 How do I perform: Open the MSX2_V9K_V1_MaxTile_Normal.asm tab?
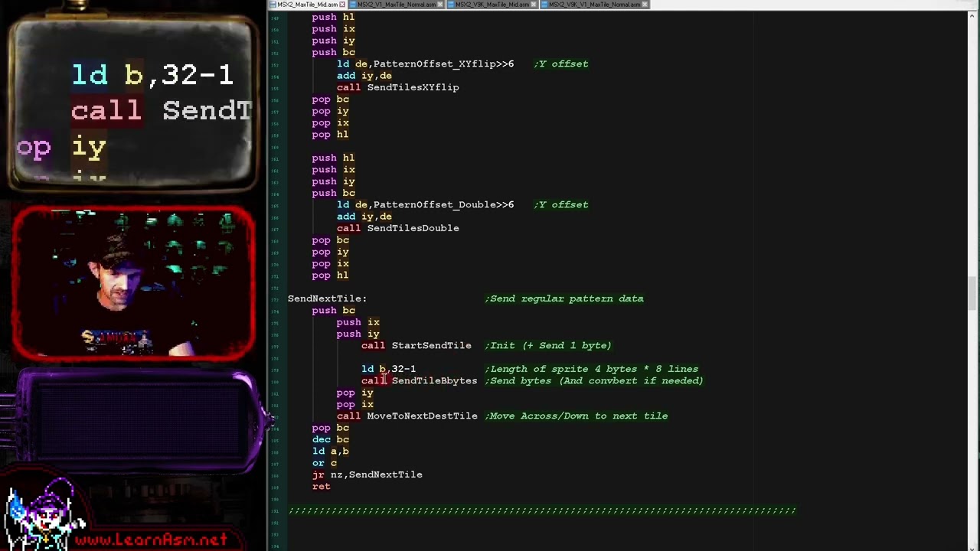click(x=594, y=5)
